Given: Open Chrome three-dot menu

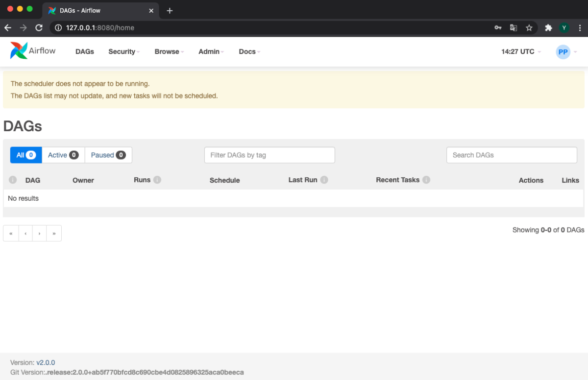Looking at the screenshot, I should tap(580, 28).
